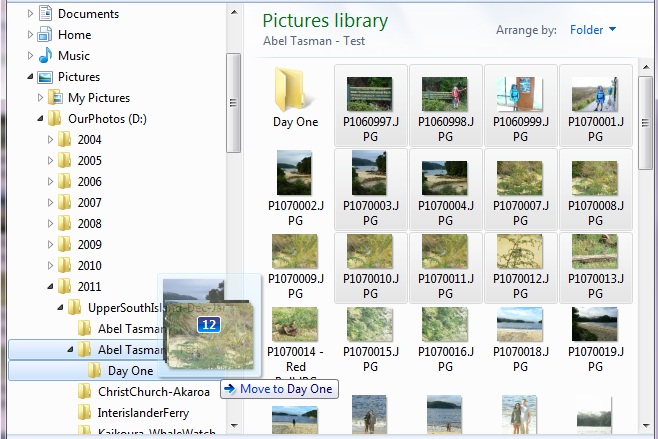This screenshot has width=658, height=439.
Task: Click the 2010 folder icon
Action: coord(64,265)
